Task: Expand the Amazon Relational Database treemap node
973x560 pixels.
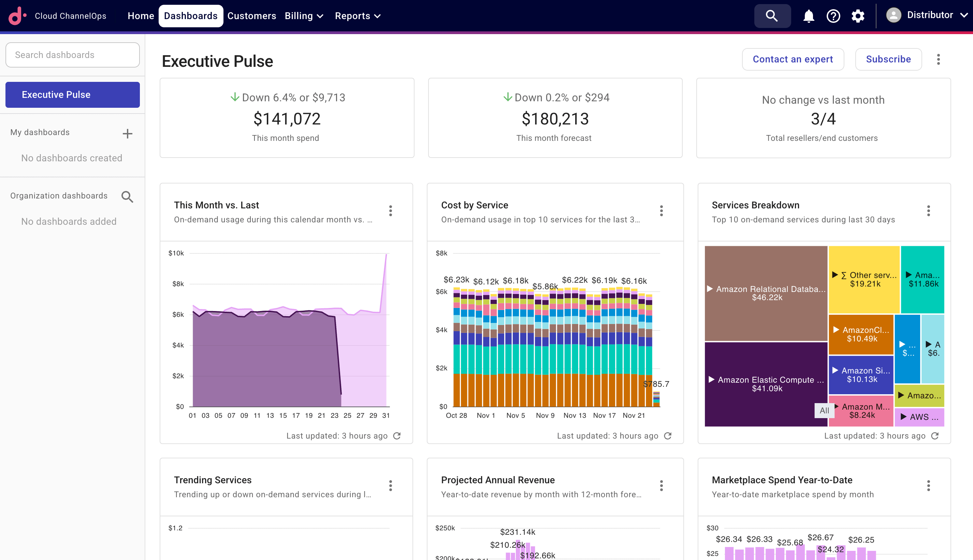Action: (x=710, y=289)
